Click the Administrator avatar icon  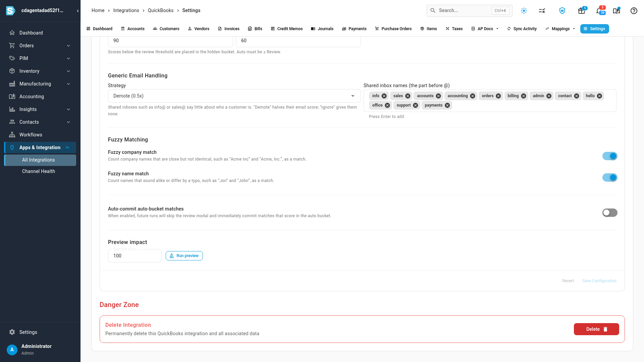point(12,350)
